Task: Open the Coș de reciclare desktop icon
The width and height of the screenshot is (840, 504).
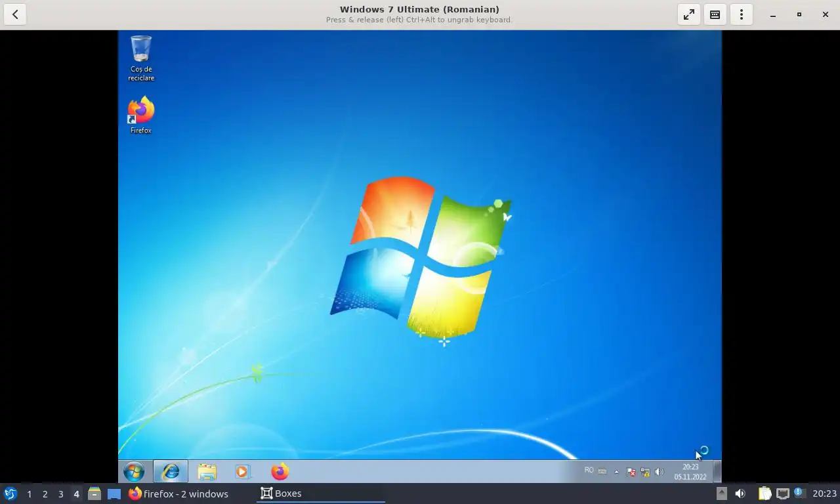Action: [141, 58]
